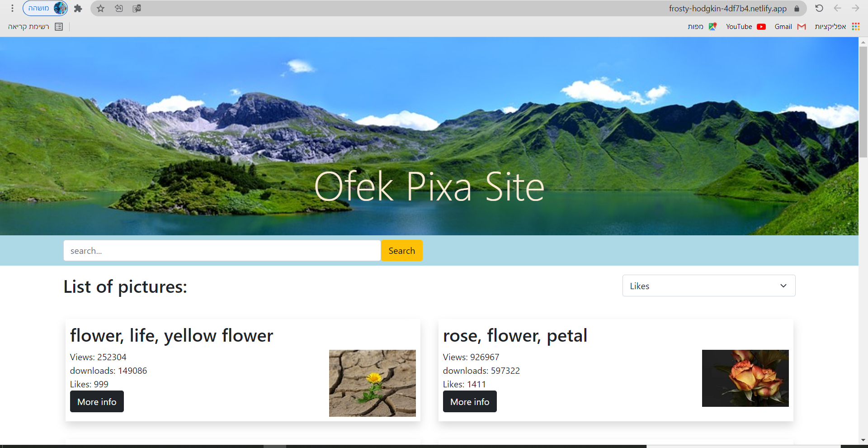Reload the page with the refresh icon
The image size is (868, 448).
[819, 8]
